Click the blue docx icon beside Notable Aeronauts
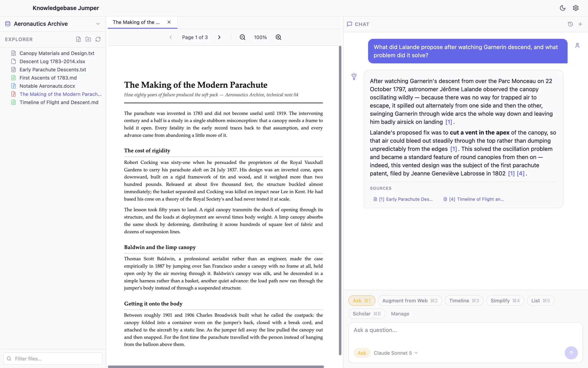Image resolution: width=588 pixels, height=368 pixels. point(13,86)
